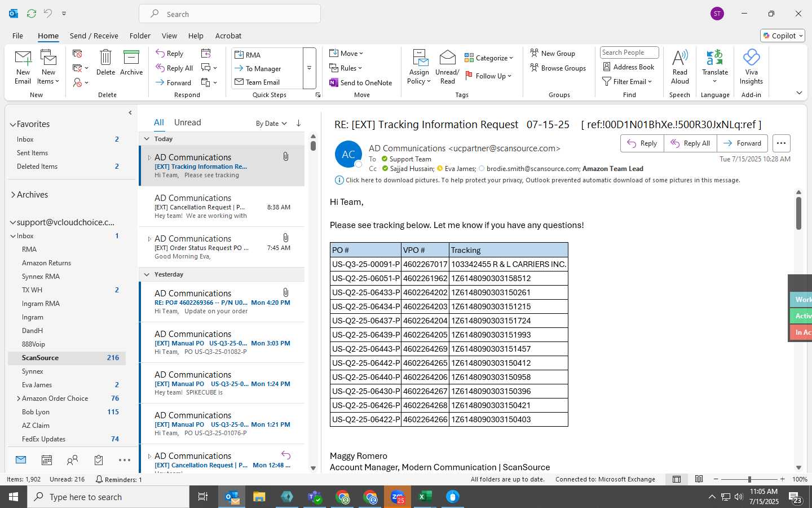Expand the Archives folder
Viewport: 812px width, 508px height.
pyautogui.click(x=12, y=195)
